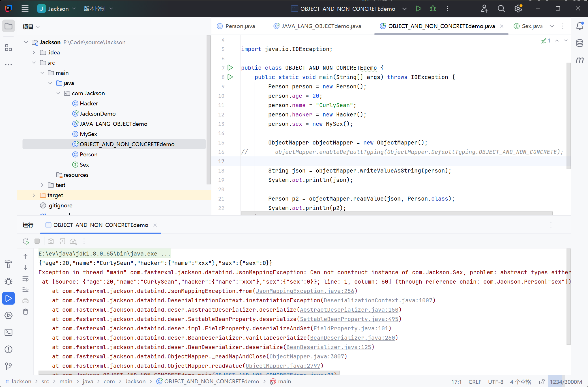The width and height of the screenshot is (588, 387).
Task: Open the Git version control tool window
Action: tap(8, 366)
